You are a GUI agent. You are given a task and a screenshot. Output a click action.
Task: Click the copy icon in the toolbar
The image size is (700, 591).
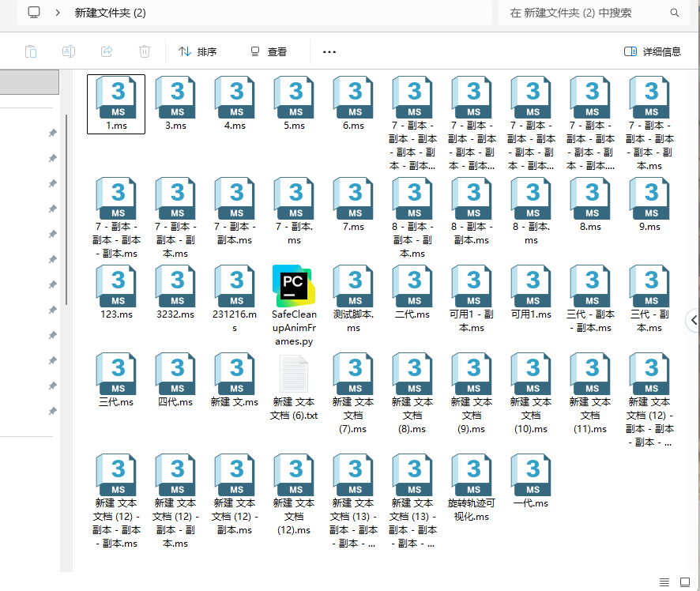pyautogui.click(x=31, y=51)
